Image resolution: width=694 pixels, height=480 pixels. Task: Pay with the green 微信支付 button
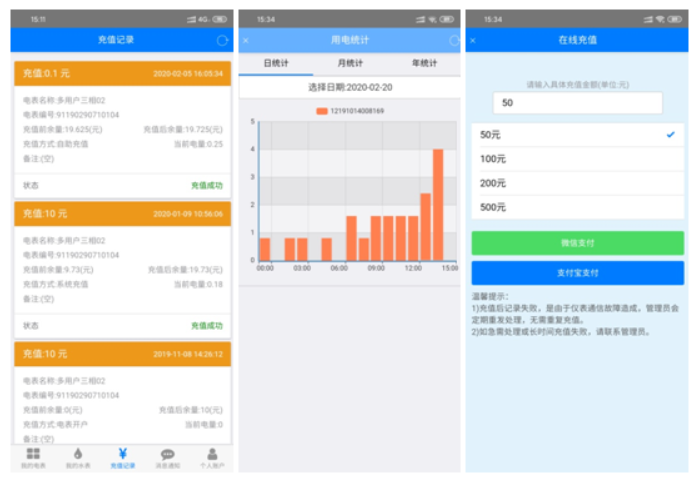point(577,243)
